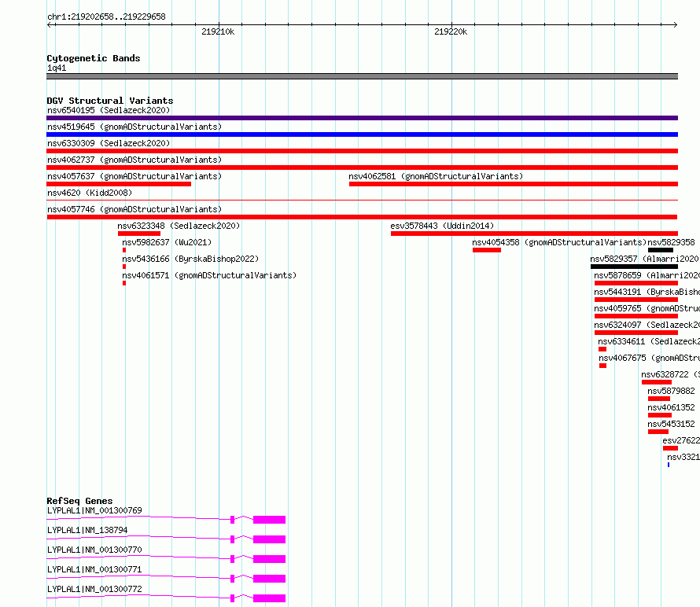The image size is (700, 607).
Task: Click nsv4620 (Kidd2008) variant label
Action: pos(90,193)
